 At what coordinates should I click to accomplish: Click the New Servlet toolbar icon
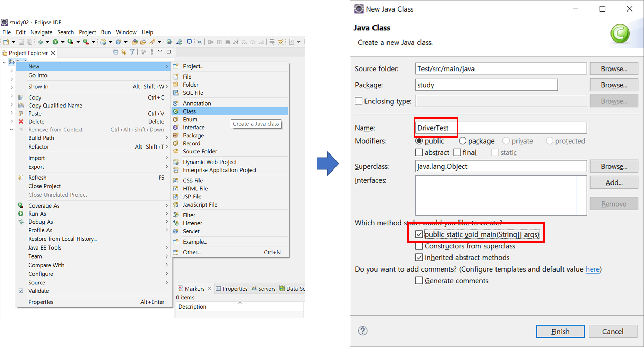pos(118,42)
